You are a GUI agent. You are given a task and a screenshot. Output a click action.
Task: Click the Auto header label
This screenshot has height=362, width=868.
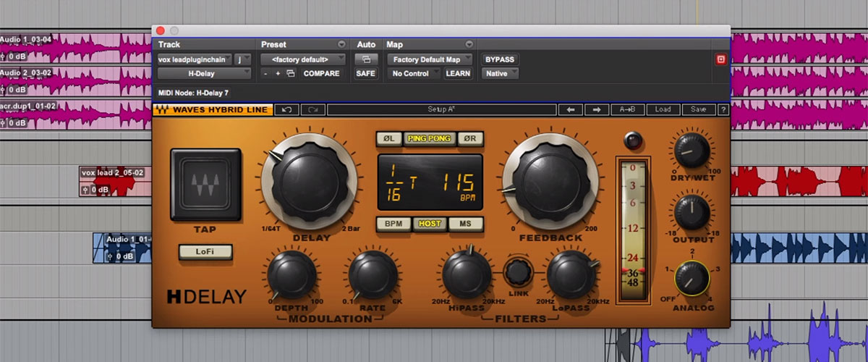(366, 45)
